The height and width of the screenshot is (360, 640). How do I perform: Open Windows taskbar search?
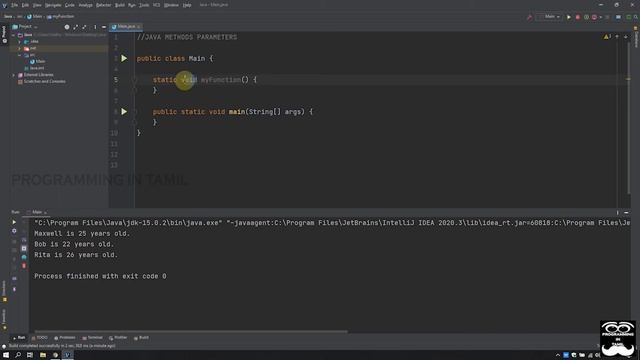(x=18, y=355)
